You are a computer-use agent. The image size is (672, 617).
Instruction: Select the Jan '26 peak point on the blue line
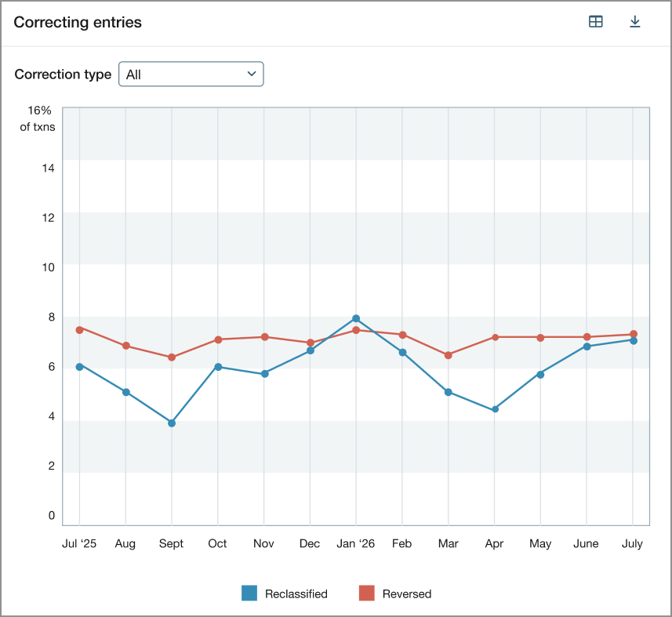tap(355, 318)
